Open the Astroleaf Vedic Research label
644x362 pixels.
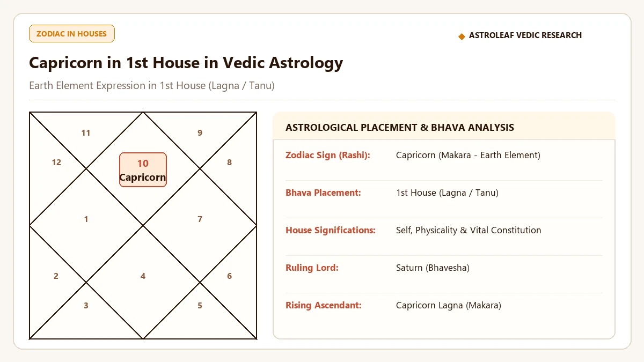point(525,35)
